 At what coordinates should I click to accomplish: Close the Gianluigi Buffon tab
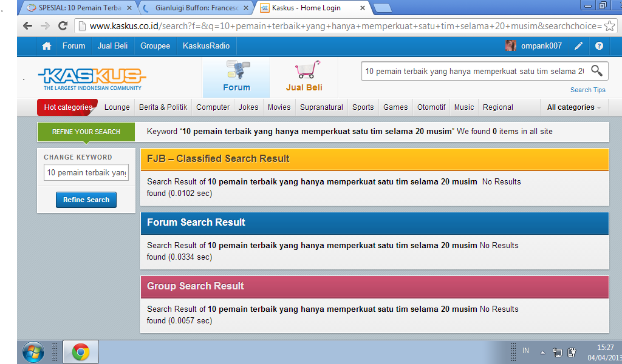point(246,8)
